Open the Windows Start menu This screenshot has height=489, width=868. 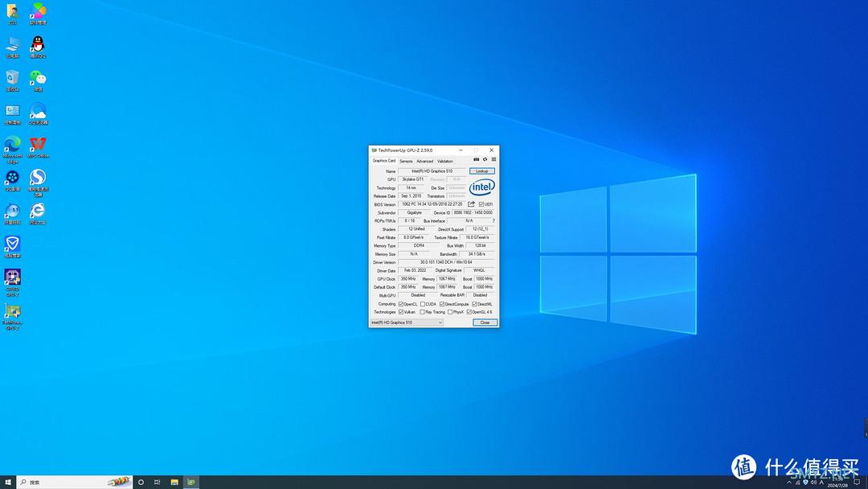coord(8,483)
